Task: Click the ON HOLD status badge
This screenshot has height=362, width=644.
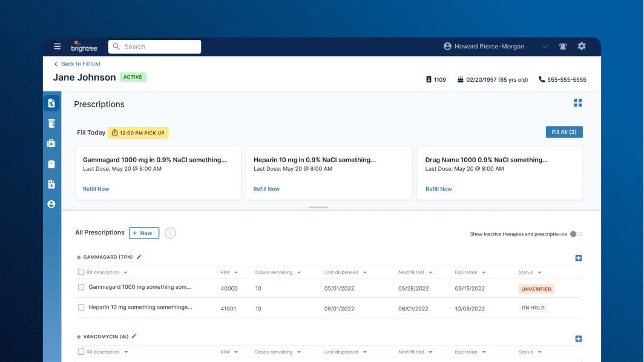Action: tap(533, 308)
